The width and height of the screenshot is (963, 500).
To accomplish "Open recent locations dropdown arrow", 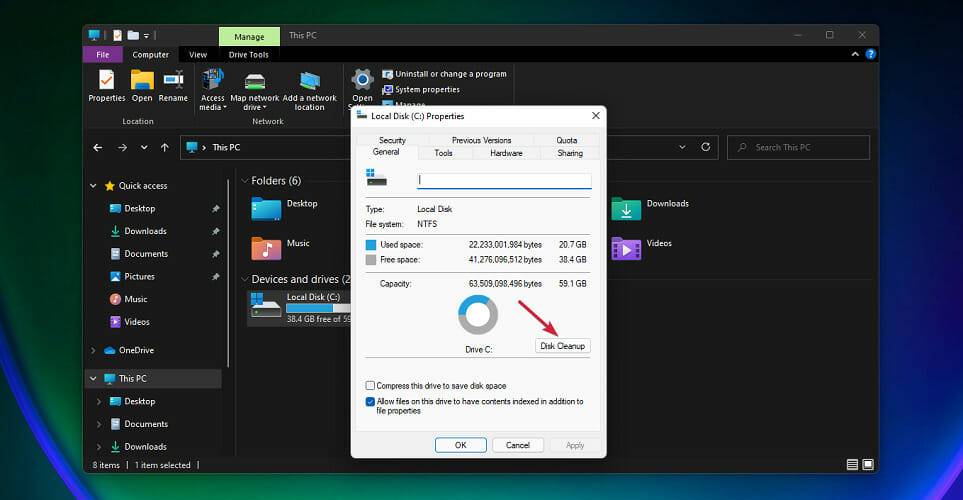I will (x=144, y=147).
